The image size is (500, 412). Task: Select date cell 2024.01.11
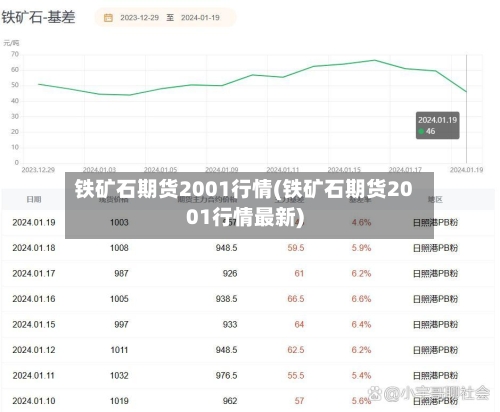point(34,376)
